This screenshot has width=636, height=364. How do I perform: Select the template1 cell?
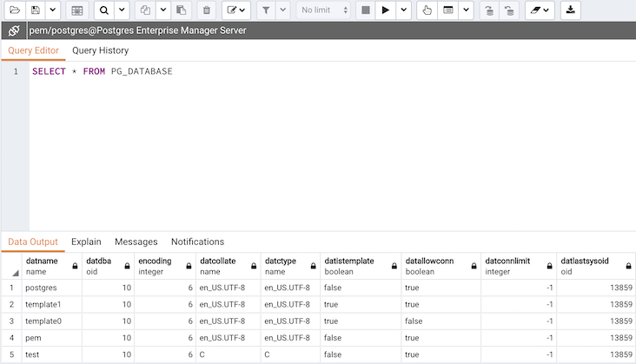point(52,304)
